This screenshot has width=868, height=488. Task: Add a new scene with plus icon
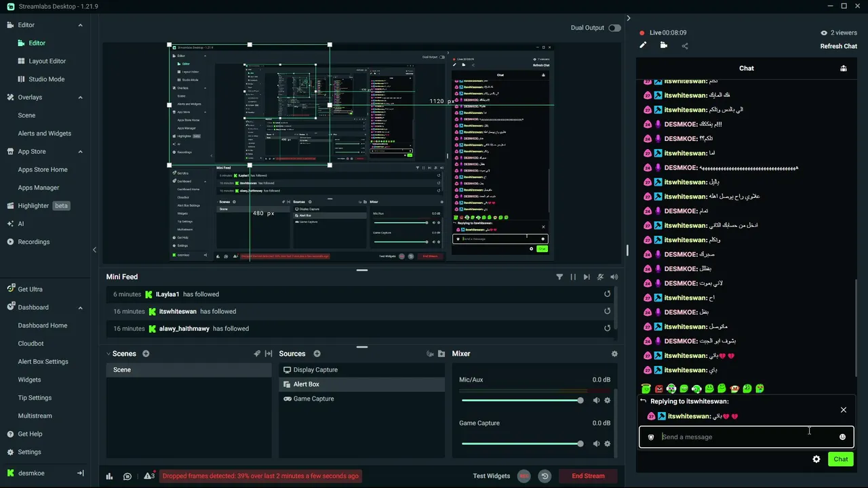[146, 354]
